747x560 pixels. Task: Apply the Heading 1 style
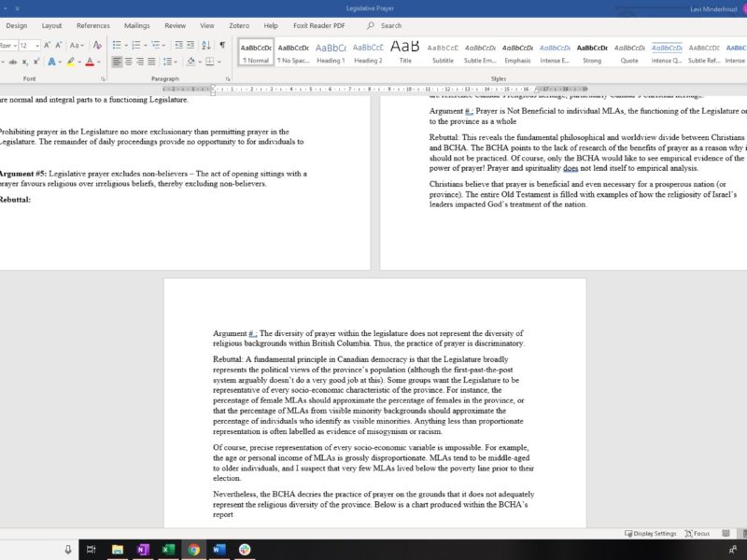pyautogui.click(x=331, y=52)
